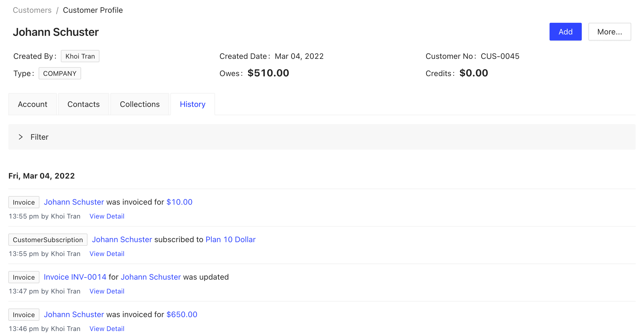Open the $10.00 invoice amount link
644x336 pixels.
click(179, 202)
